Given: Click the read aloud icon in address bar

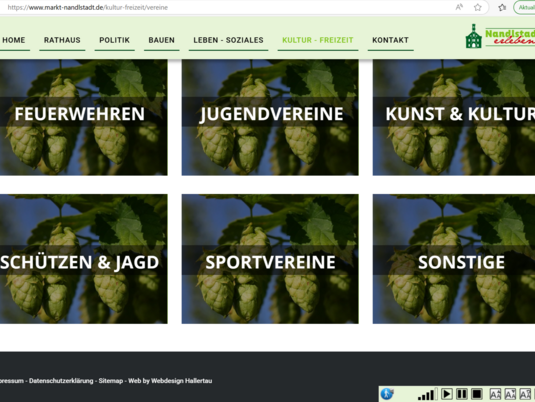Looking at the screenshot, I should [459, 7].
